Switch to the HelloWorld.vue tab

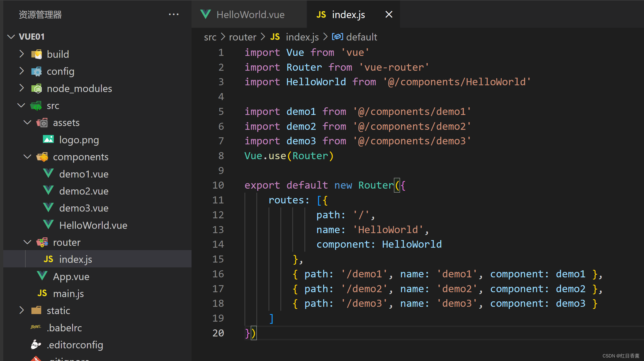[x=250, y=15]
